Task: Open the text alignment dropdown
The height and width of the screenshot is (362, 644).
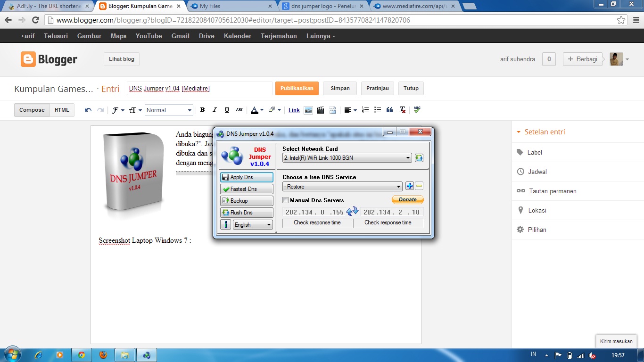Action: click(350, 110)
